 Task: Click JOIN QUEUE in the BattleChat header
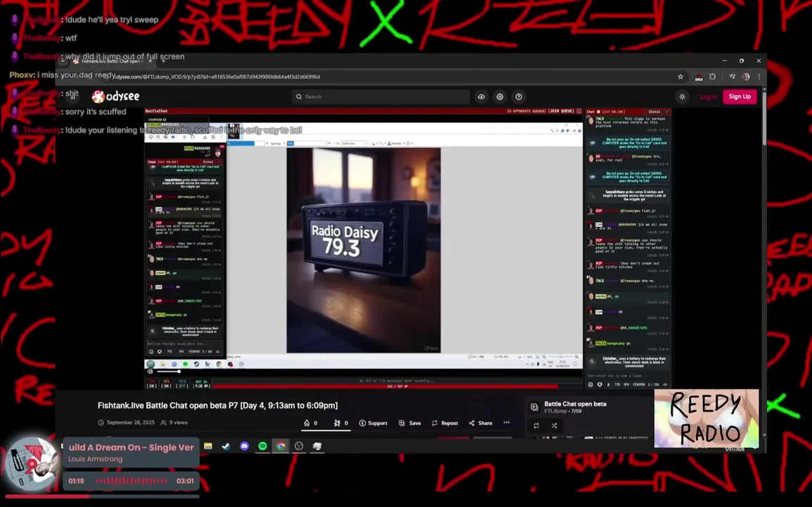pyautogui.click(x=562, y=111)
